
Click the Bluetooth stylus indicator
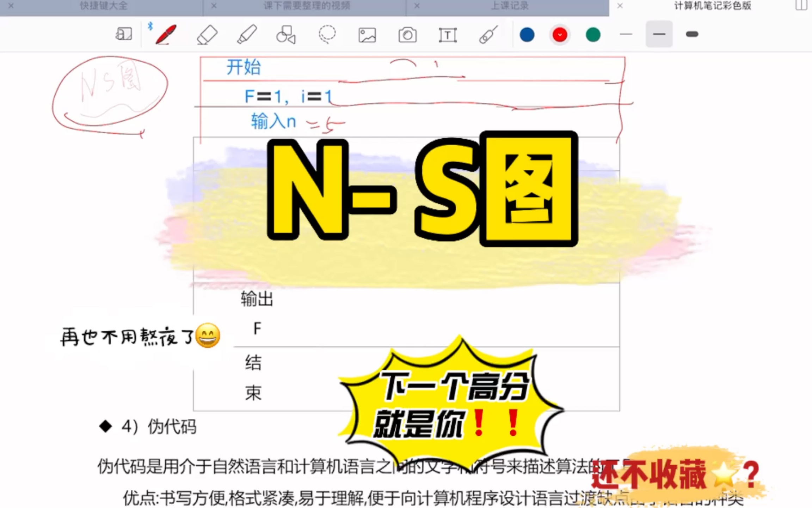click(x=150, y=26)
